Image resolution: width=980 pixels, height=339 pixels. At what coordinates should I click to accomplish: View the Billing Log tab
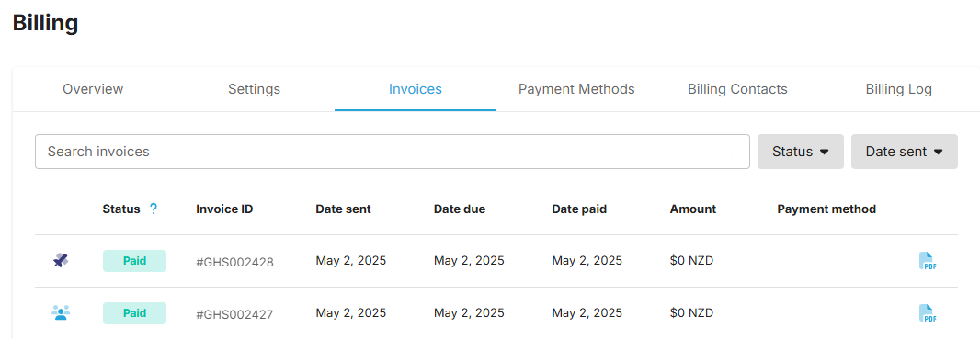tap(899, 89)
